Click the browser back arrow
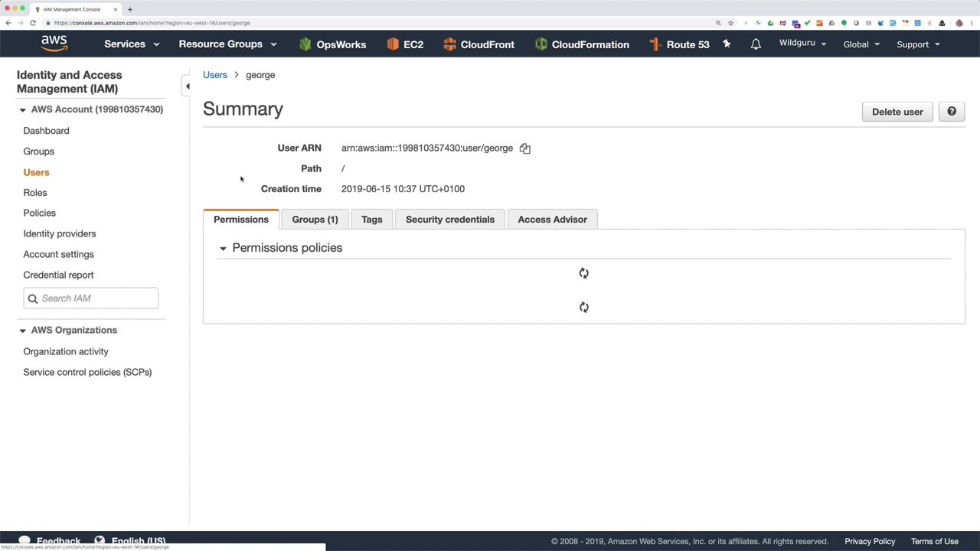 click(x=8, y=23)
